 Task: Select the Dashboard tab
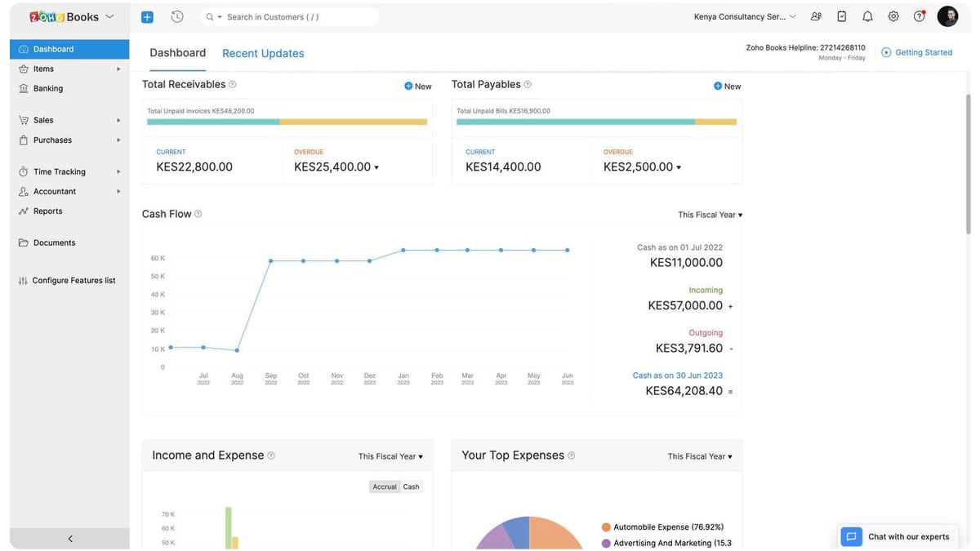(x=178, y=52)
